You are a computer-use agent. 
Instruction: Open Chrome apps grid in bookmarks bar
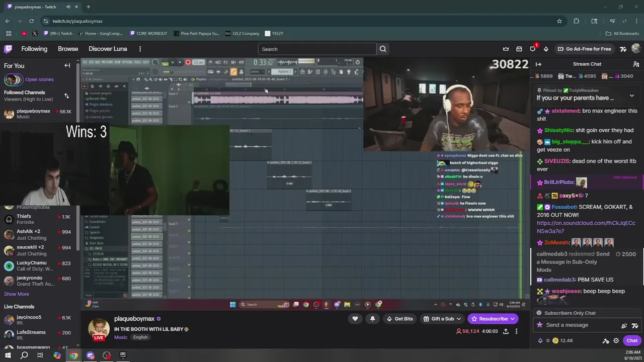coord(9,34)
